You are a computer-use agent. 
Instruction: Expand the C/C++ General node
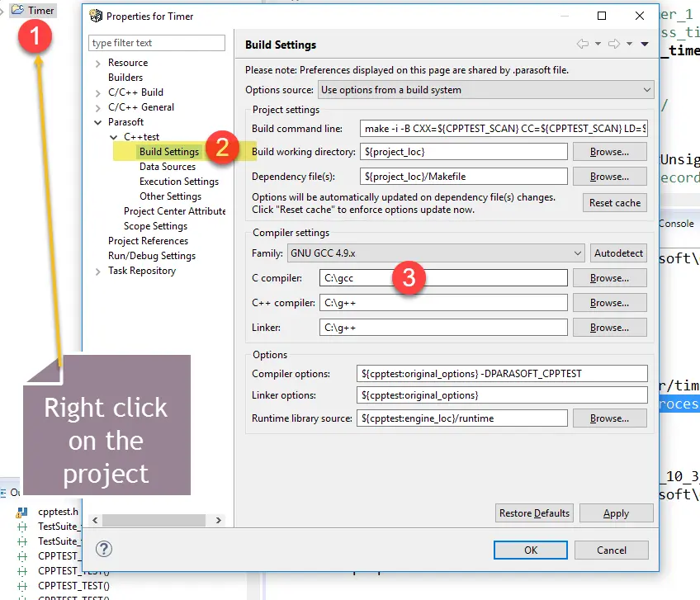(97, 107)
